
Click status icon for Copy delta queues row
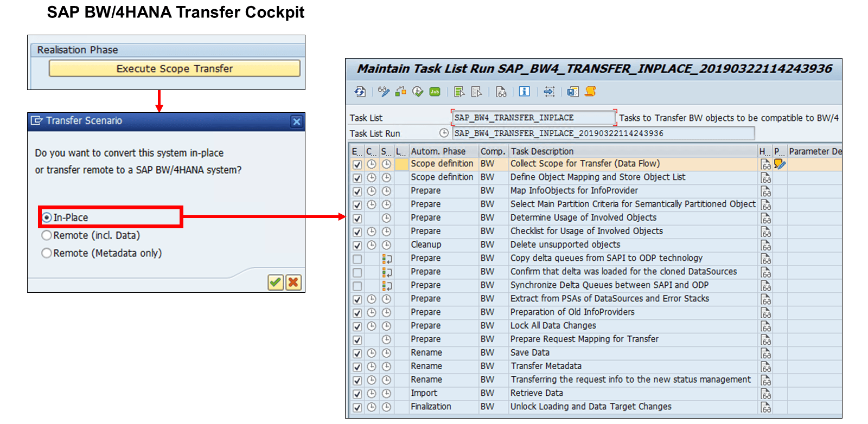pyautogui.click(x=387, y=259)
